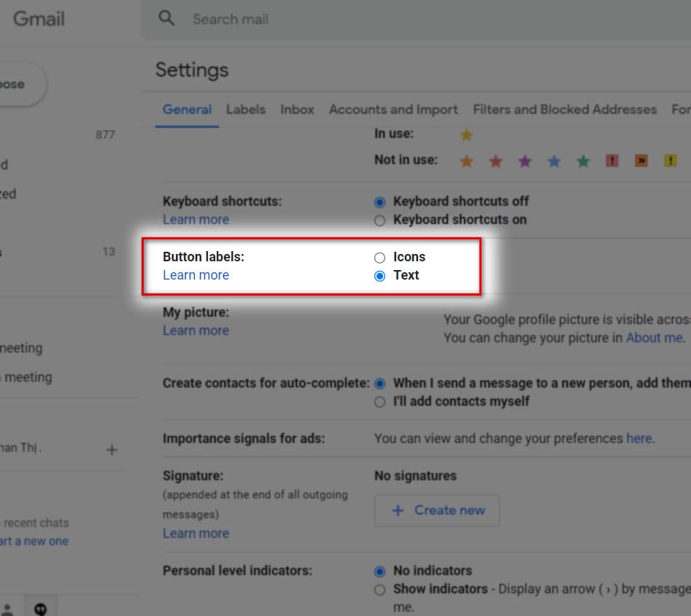Click the search magnifier icon
691x616 pixels.
tap(166, 18)
